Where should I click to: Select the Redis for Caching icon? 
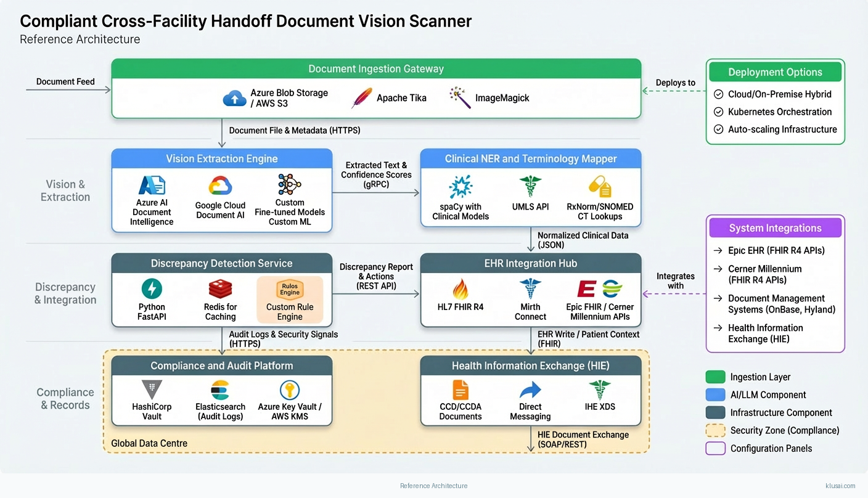220,288
